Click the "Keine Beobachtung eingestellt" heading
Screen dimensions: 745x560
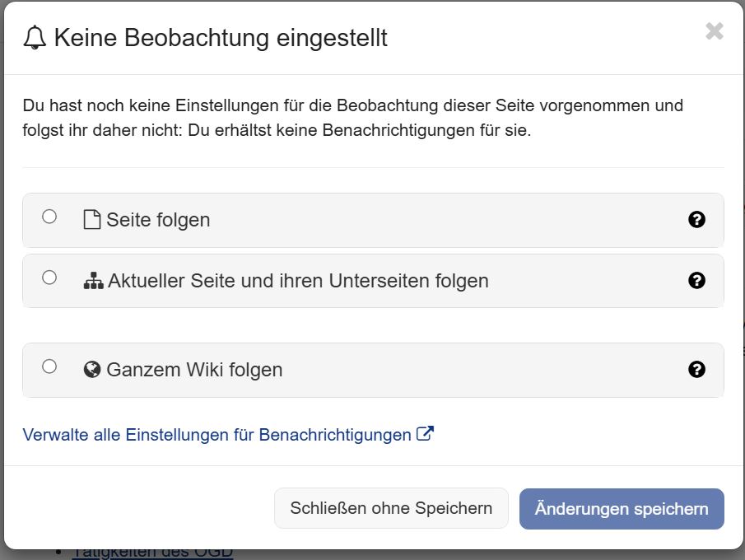pos(221,38)
